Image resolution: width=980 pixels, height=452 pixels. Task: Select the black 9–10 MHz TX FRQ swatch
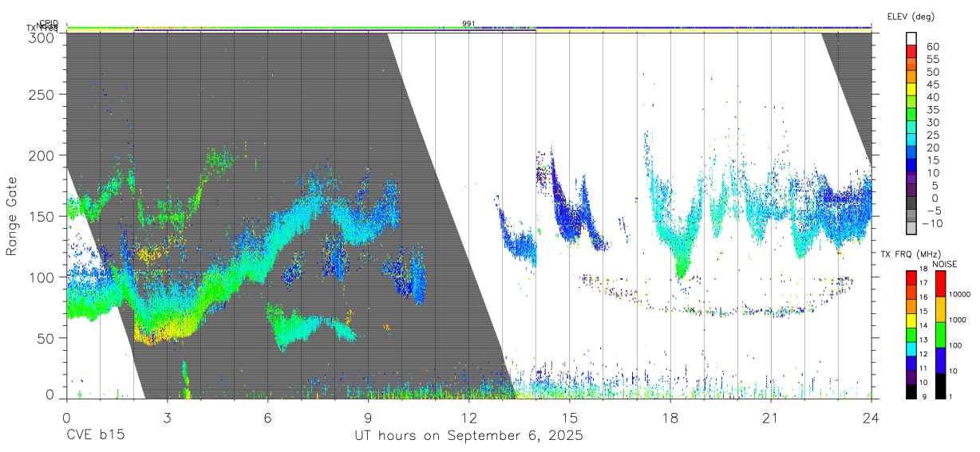(x=911, y=391)
